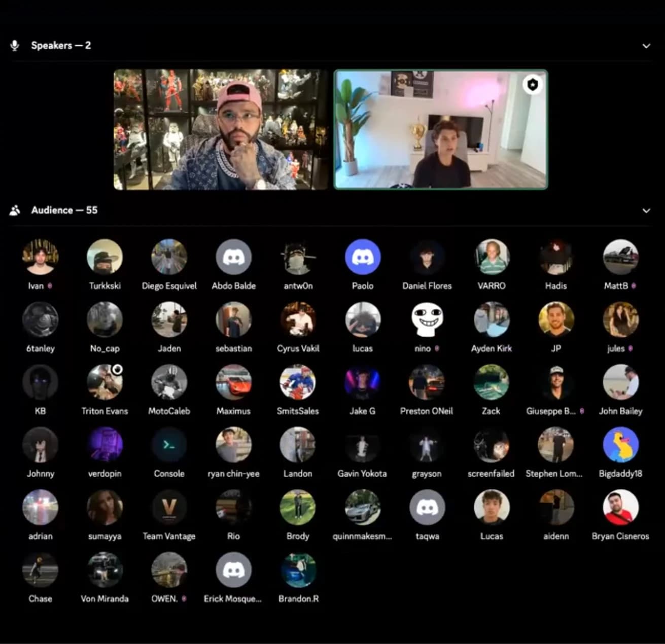Click Console's terminal prompt avatar
665x644 pixels.
(169, 445)
